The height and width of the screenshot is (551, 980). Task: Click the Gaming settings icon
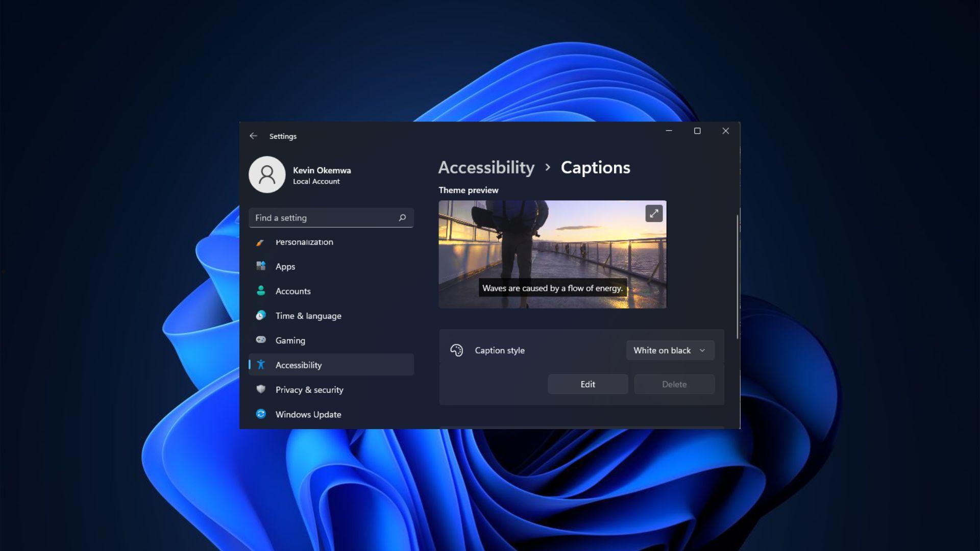[261, 340]
